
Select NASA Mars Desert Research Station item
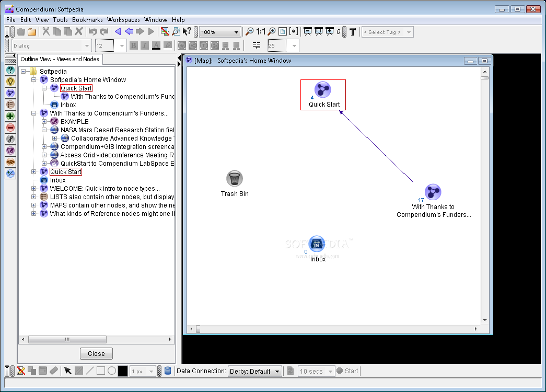(118, 130)
